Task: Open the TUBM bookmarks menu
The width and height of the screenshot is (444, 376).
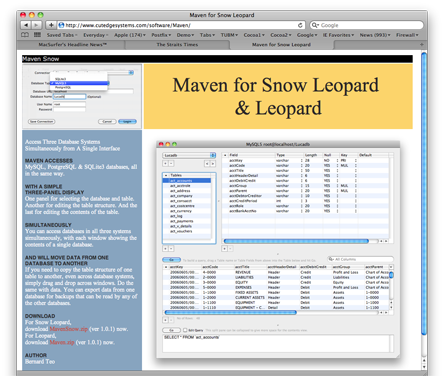Action: 229,35
